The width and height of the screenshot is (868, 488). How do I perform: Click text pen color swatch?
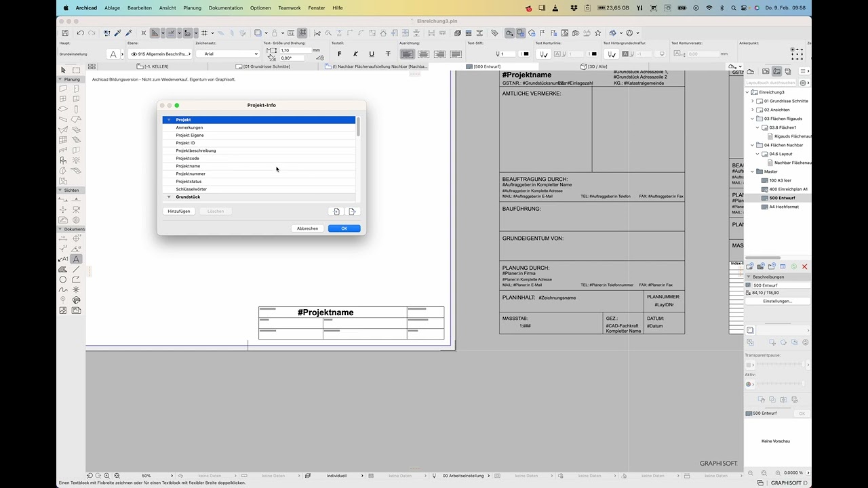(526, 54)
